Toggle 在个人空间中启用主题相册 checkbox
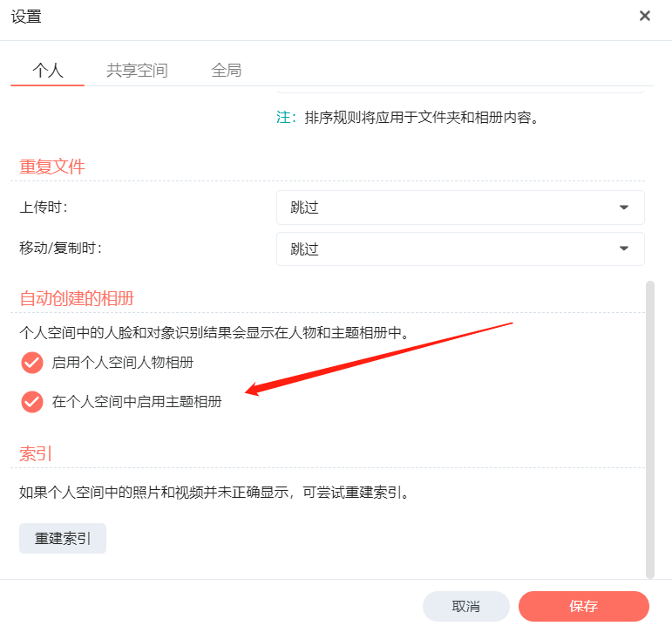The image size is (672, 626). 31,402
